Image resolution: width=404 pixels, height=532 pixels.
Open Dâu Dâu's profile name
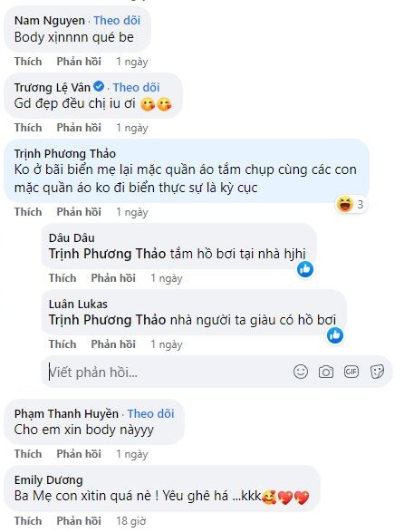pos(72,237)
